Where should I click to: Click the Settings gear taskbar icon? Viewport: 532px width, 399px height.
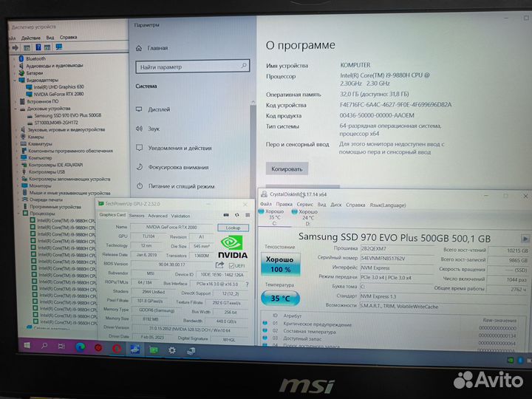click(172, 350)
